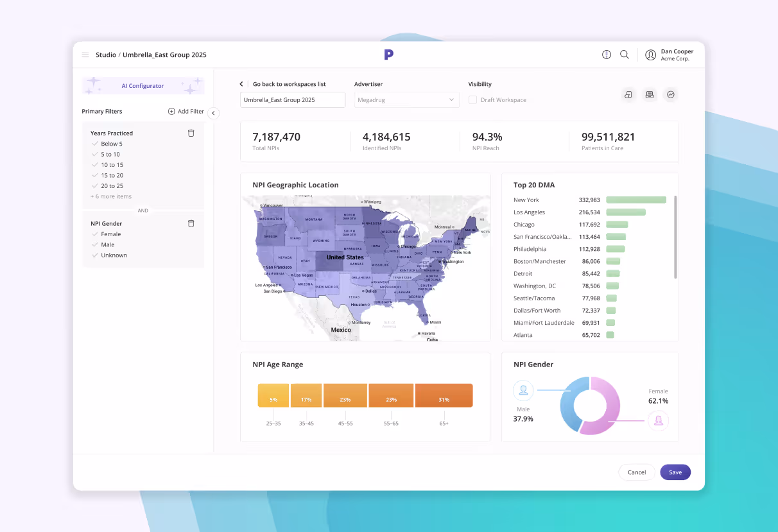Click the user profile icon for Dan Cooper
Screen dimensions: 778x532
pos(650,55)
